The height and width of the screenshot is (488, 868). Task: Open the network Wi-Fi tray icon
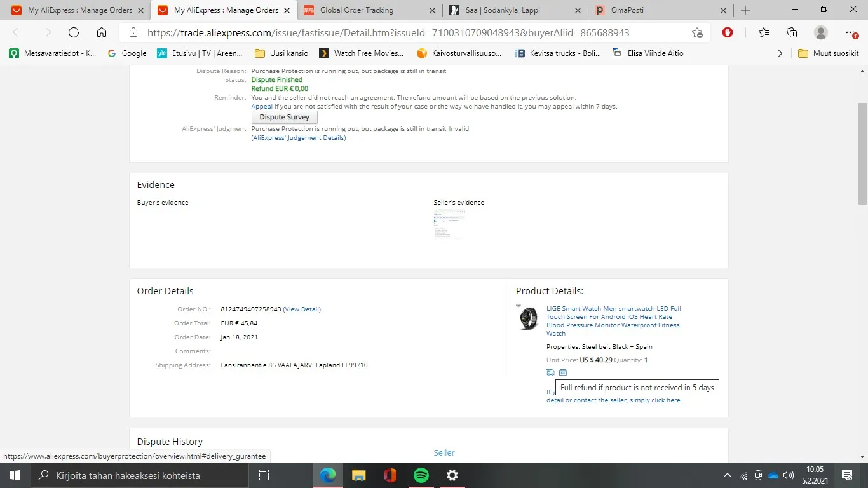click(744, 475)
